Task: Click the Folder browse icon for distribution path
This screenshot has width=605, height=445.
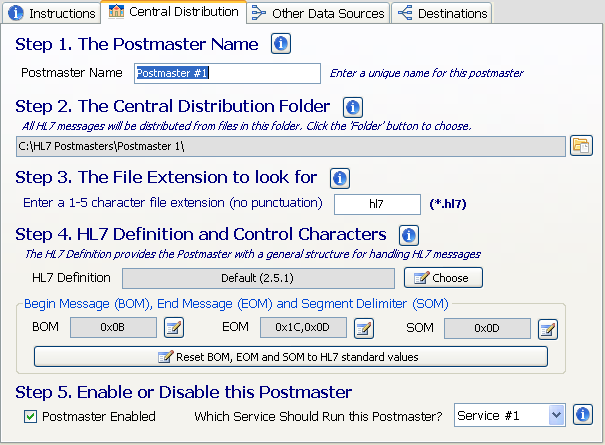Action: pyautogui.click(x=581, y=146)
